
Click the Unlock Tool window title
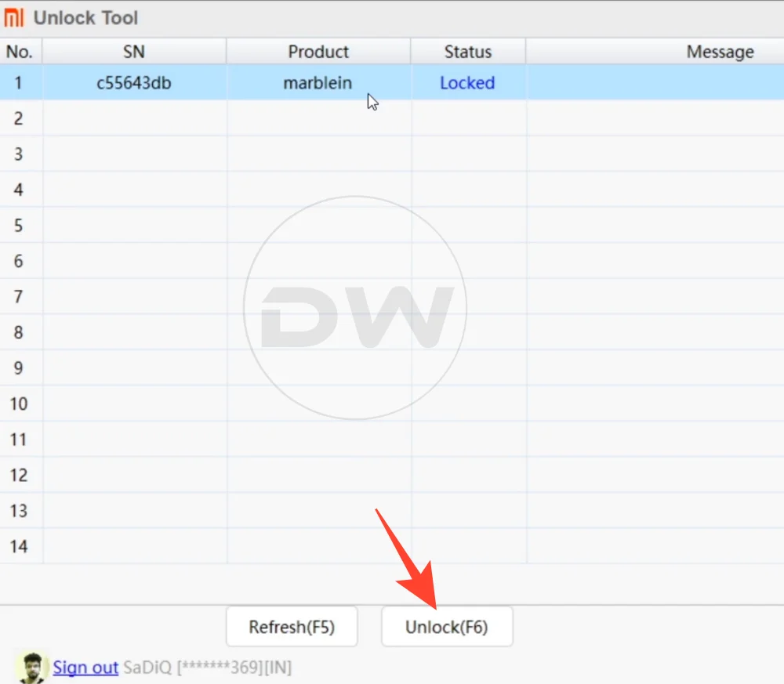click(85, 18)
